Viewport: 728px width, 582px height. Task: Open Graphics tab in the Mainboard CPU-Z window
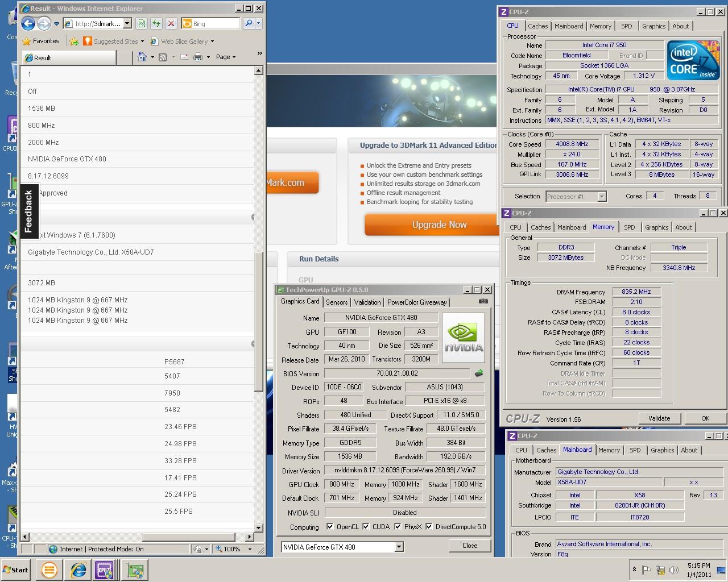pos(662,450)
